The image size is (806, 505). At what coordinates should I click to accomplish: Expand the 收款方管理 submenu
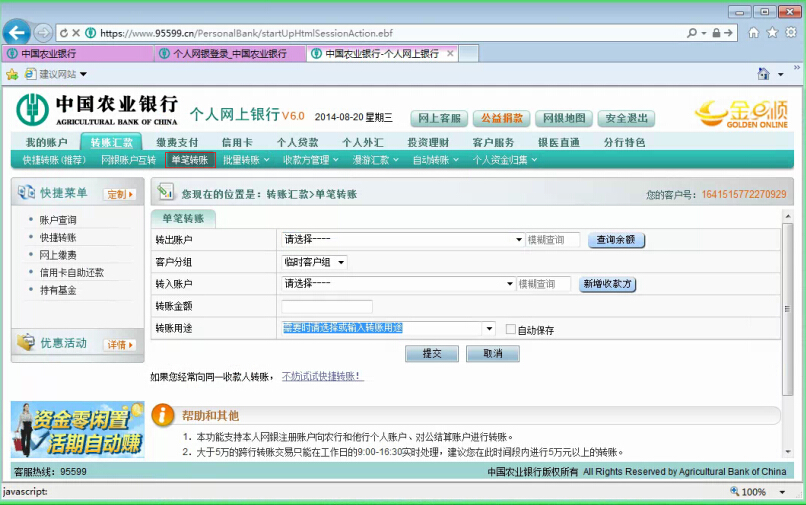310,160
